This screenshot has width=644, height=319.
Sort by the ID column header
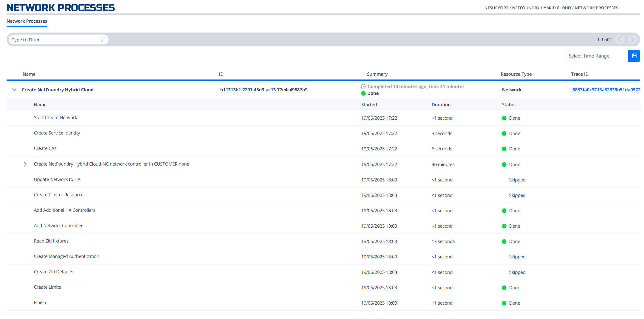tap(221, 74)
